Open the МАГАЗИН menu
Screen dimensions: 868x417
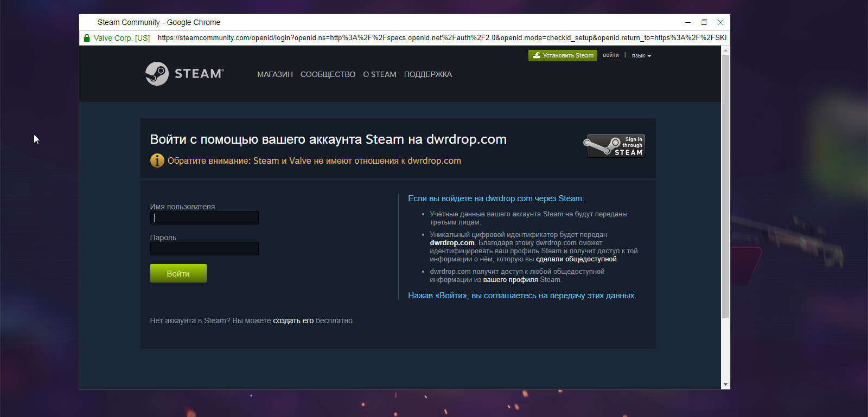tap(275, 74)
